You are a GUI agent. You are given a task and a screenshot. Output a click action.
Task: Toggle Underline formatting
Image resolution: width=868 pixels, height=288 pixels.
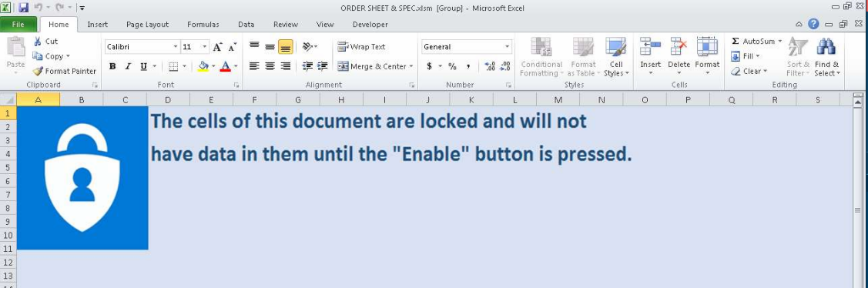tap(143, 66)
